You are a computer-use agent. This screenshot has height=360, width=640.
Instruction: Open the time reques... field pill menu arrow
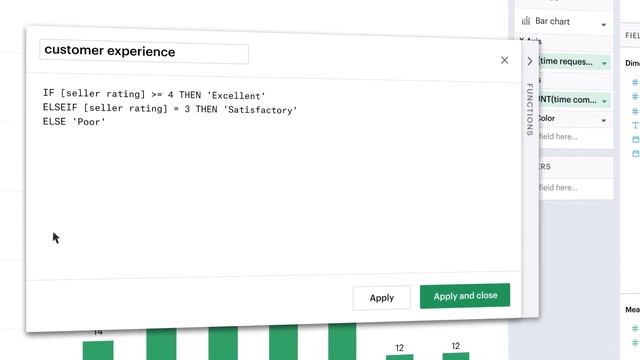click(x=604, y=63)
